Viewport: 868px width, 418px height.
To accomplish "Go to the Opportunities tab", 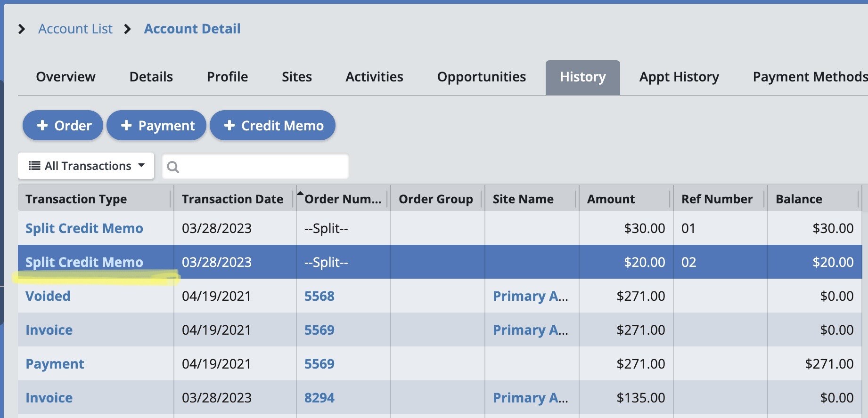I will pos(481,77).
